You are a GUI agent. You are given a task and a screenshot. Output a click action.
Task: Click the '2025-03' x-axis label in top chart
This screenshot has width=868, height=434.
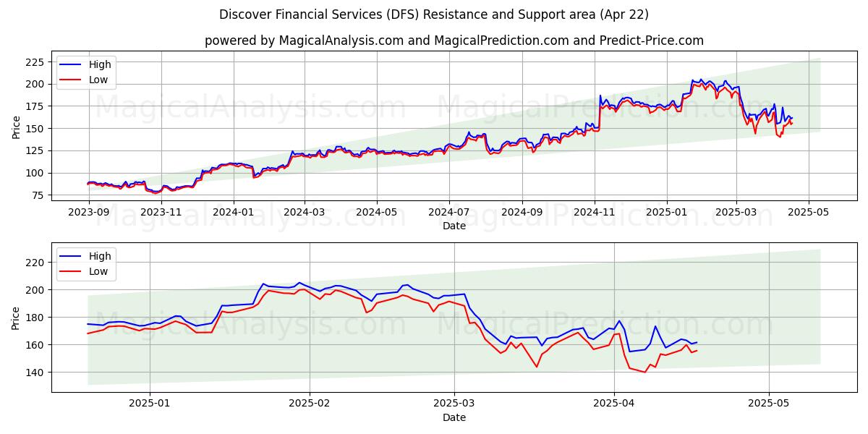coord(737,213)
